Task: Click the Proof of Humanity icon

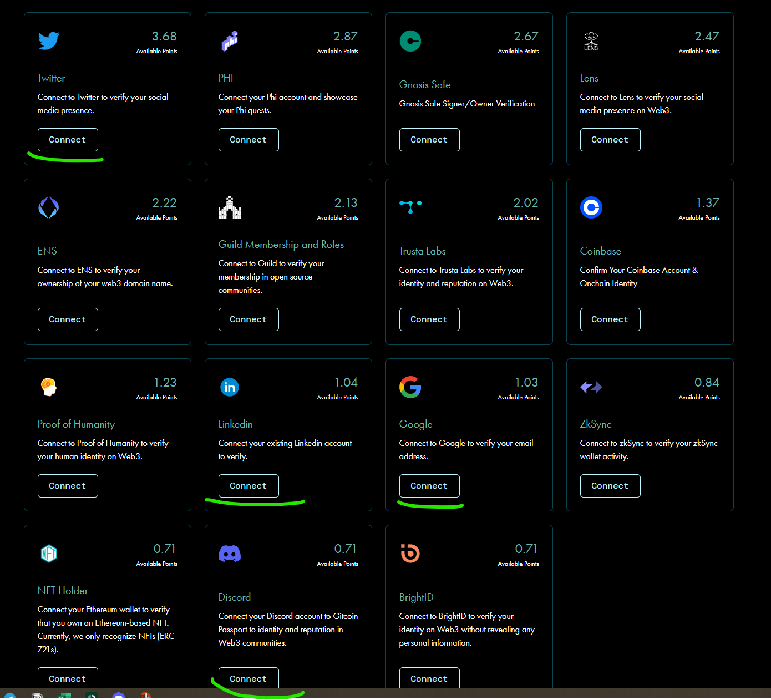Action: tap(49, 387)
